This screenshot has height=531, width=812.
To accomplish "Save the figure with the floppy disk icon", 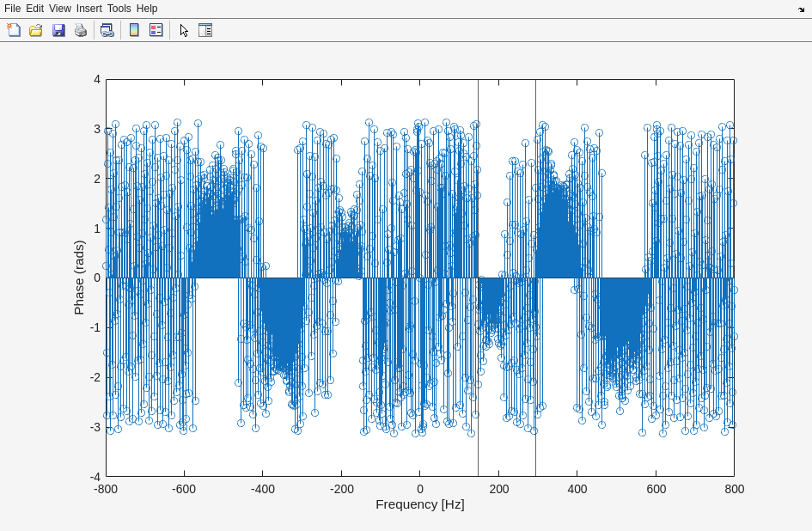I will 58,30.
